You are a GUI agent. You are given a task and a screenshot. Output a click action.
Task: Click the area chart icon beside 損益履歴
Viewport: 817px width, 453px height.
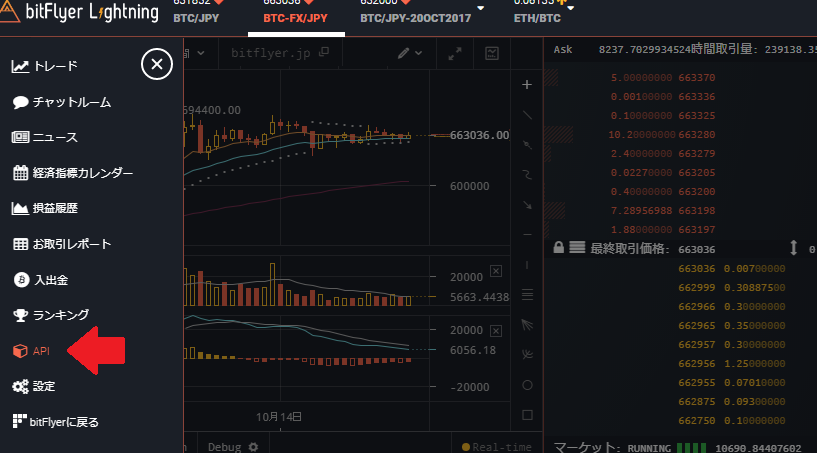pos(20,209)
